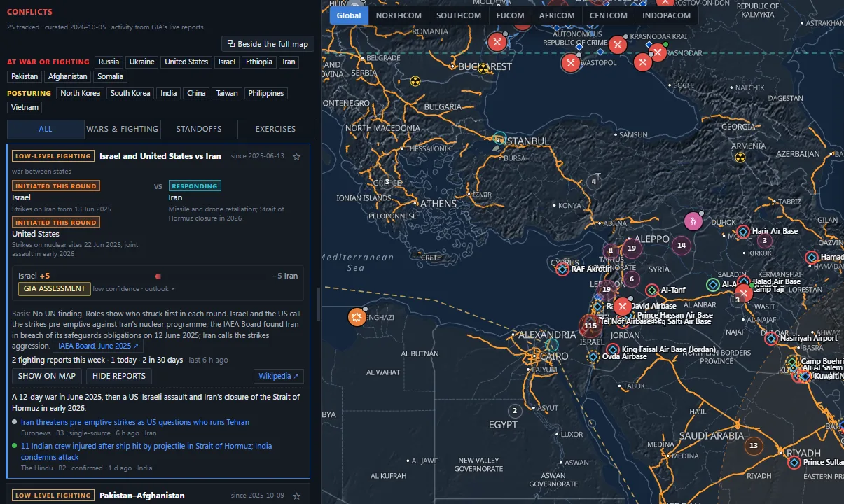Toggle the North Korea posturing chip

click(x=80, y=94)
